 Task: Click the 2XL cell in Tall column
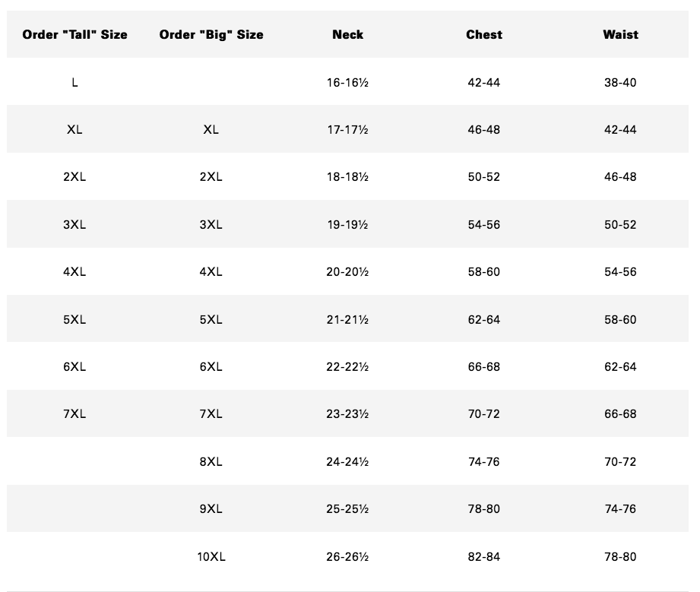tap(74, 176)
